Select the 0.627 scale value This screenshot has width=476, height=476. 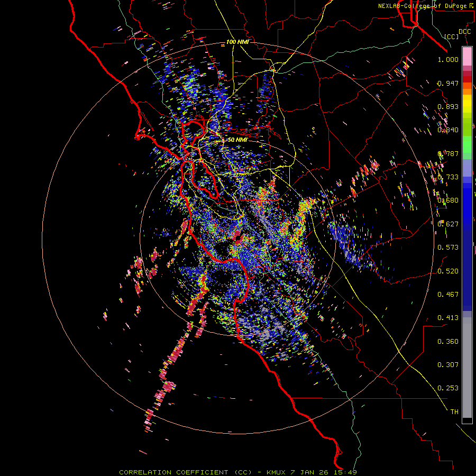click(x=448, y=224)
